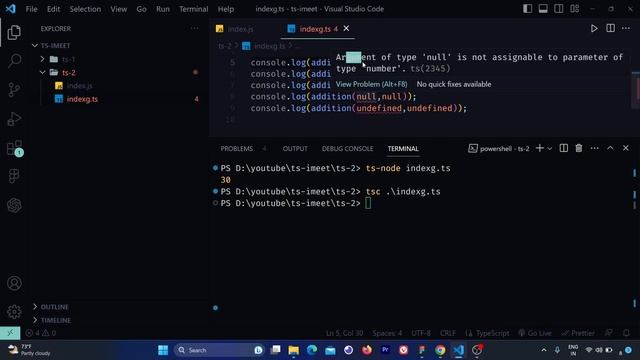Viewport: 640px width, 360px height.
Task: Click the taskbar Search box
Action: [218, 350]
